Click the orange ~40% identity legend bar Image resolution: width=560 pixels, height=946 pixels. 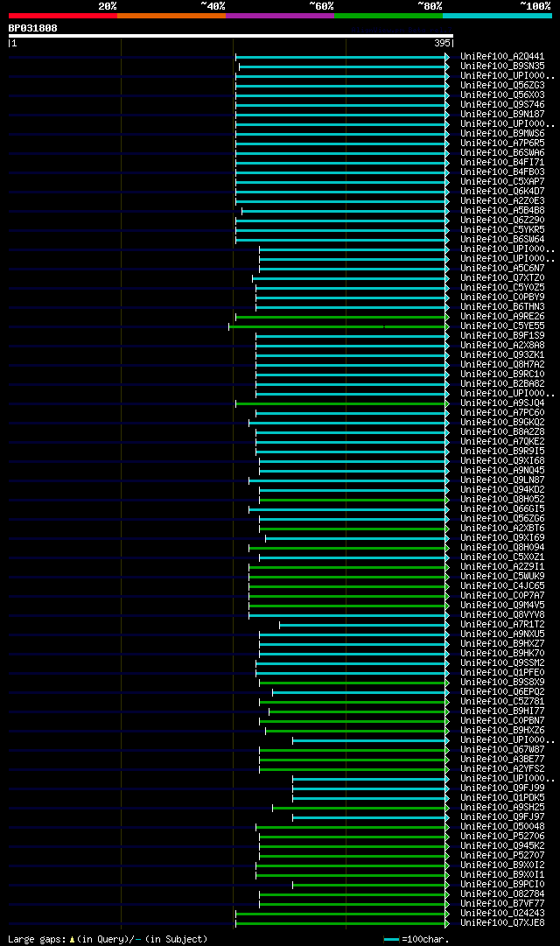(x=171, y=16)
